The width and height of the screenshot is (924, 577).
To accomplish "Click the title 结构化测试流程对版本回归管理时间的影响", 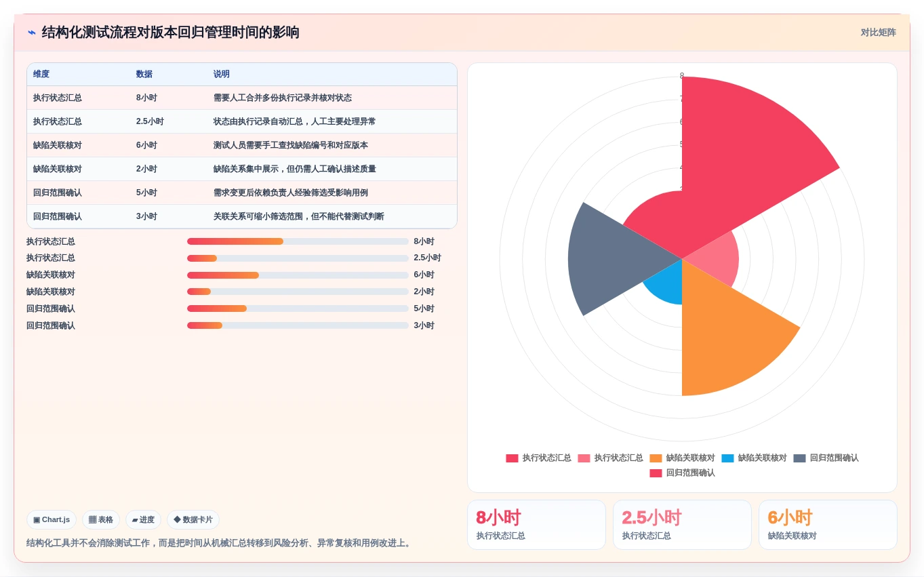I will coord(171,33).
